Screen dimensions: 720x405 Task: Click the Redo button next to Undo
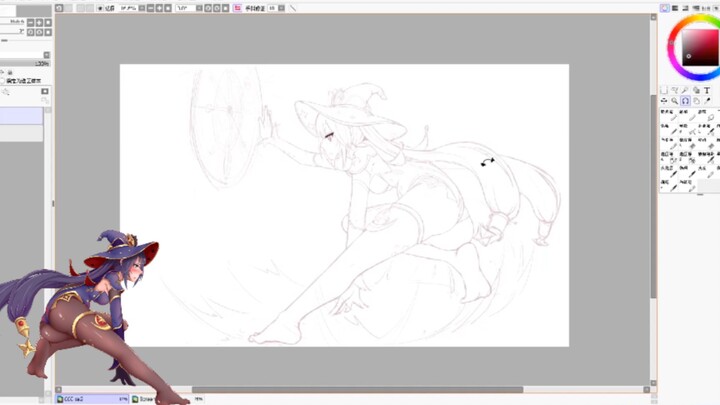[x=69, y=8]
